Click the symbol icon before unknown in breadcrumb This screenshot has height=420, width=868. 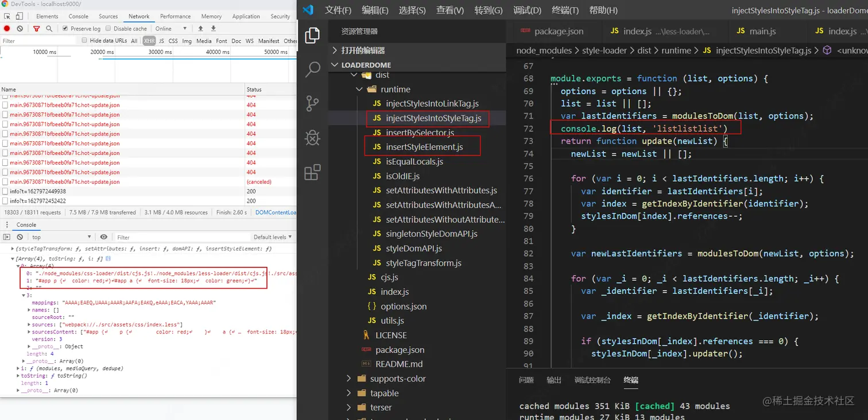(827, 50)
